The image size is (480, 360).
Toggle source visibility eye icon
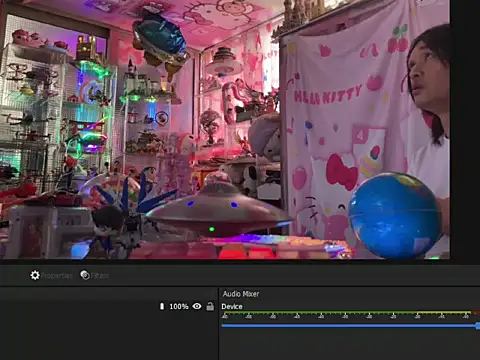[x=197, y=306]
